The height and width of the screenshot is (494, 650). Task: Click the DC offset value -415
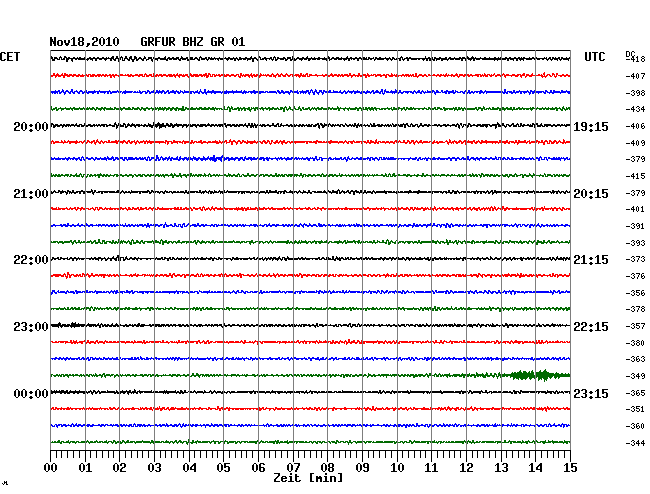tap(635, 176)
